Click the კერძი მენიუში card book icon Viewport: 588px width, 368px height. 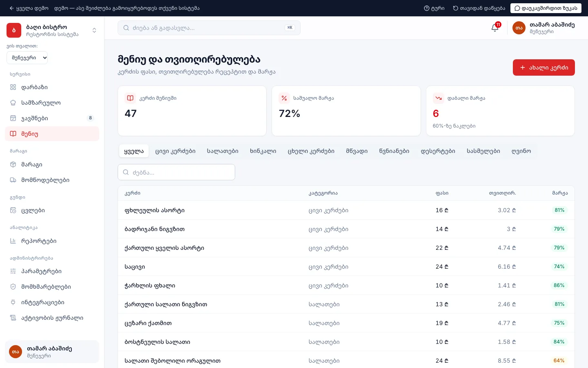[130, 98]
